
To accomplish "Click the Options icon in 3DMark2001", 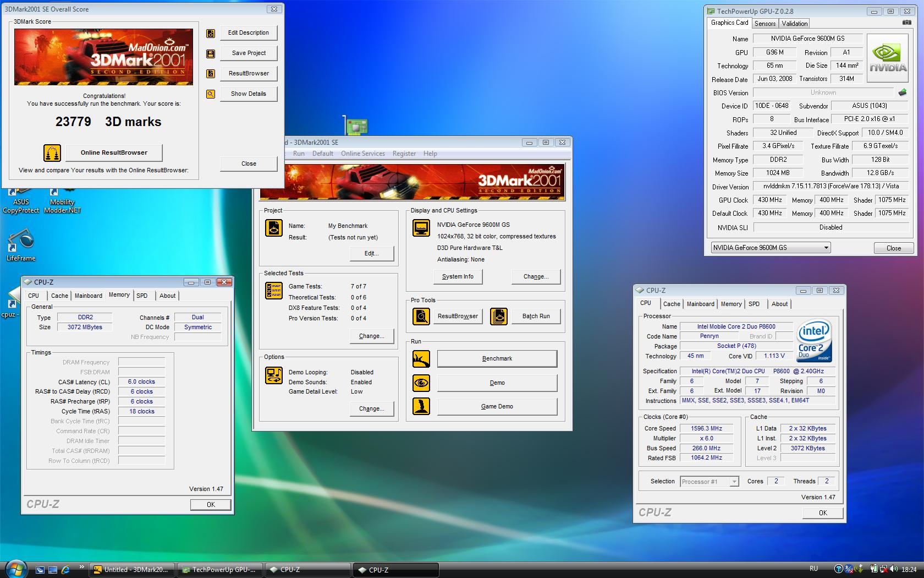I will coord(274,375).
